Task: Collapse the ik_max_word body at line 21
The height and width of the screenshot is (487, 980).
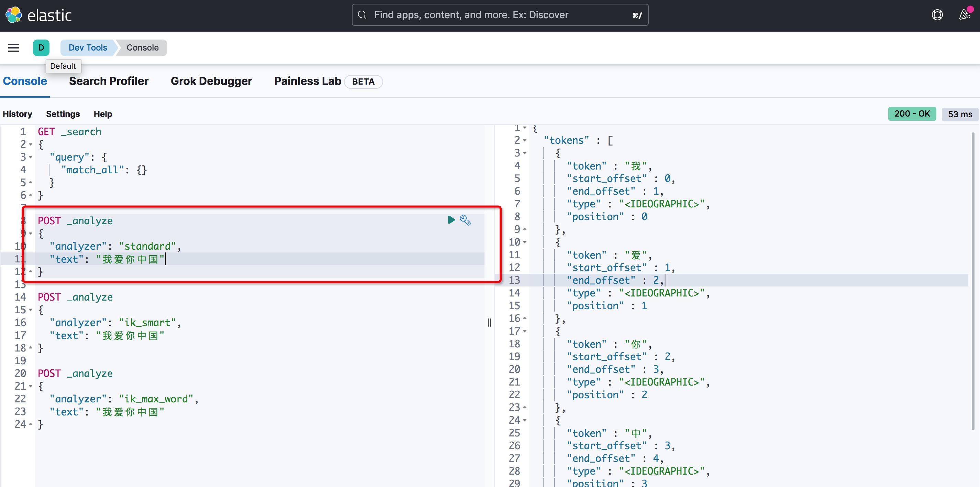Action: tap(31, 386)
